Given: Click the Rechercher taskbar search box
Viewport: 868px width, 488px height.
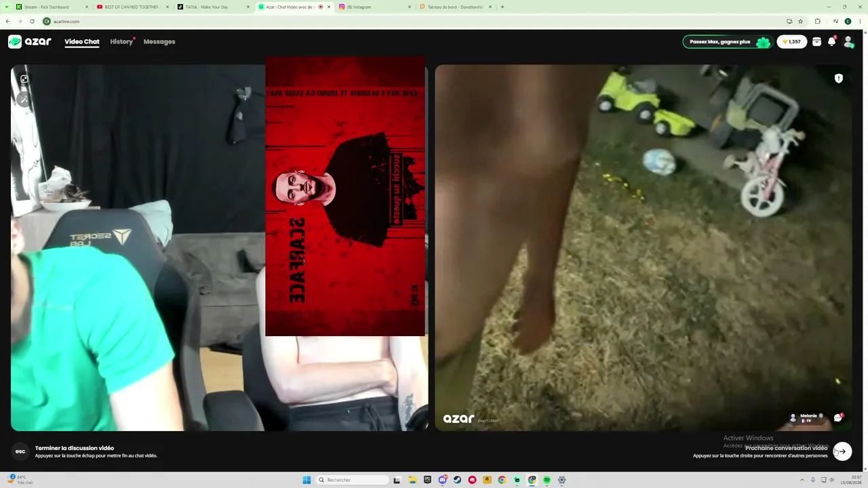Looking at the screenshot, I should point(353,480).
